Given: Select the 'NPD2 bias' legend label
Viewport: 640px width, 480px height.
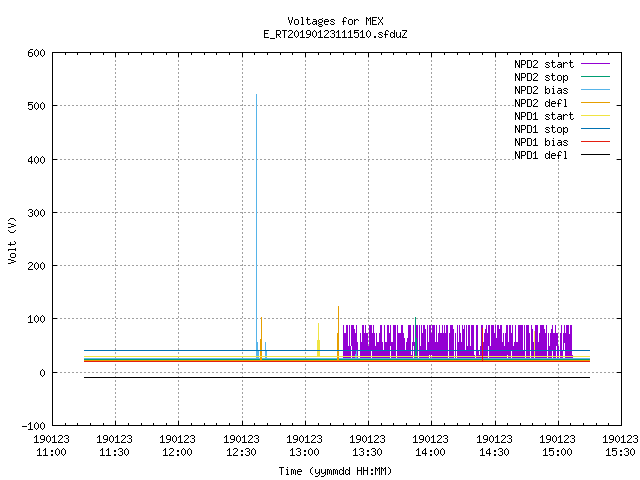Looking at the screenshot, I should (541, 90).
